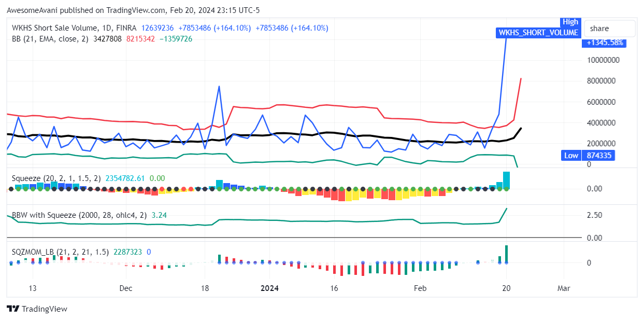Click the 10000000 price axis label
Screen dimensions: 644x320
pos(603,60)
